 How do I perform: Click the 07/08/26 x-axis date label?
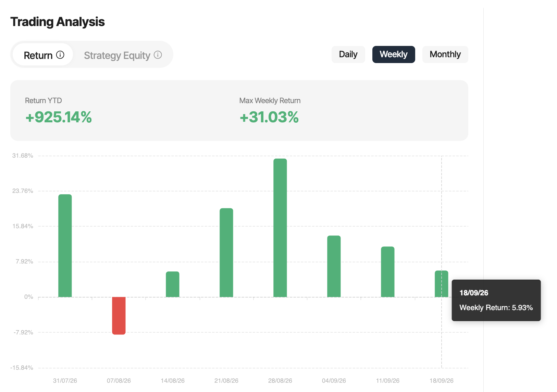119,381
